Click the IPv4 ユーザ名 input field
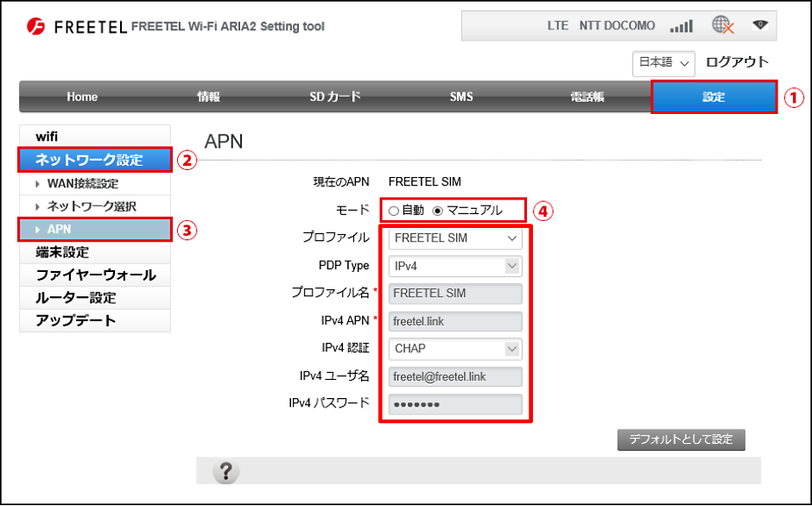This screenshot has width=812, height=506. click(455, 376)
